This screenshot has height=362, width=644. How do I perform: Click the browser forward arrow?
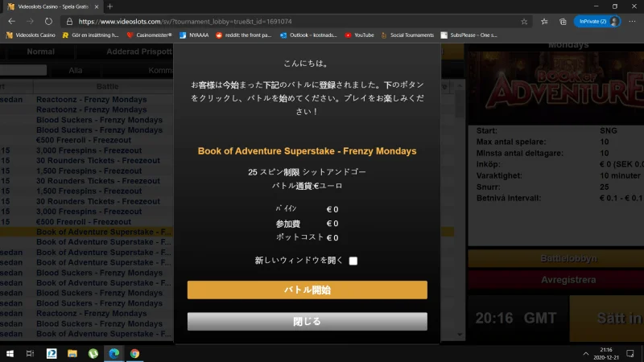click(x=30, y=22)
